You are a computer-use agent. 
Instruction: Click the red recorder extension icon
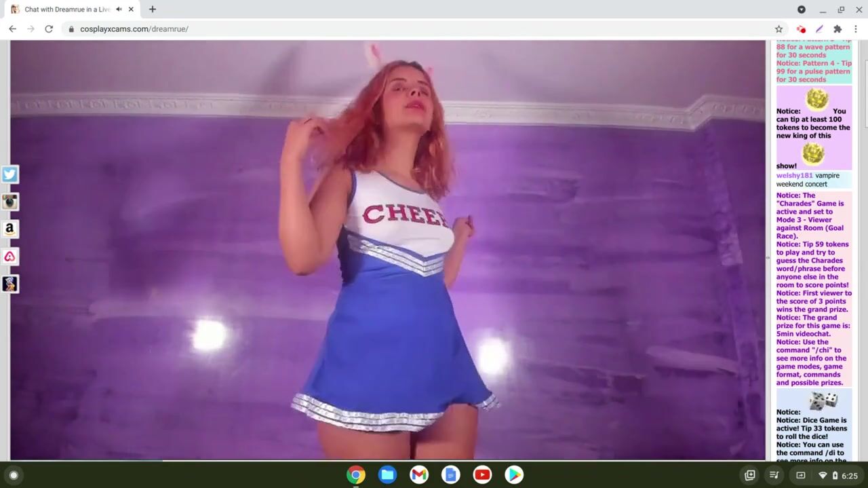pyautogui.click(x=801, y=29)
